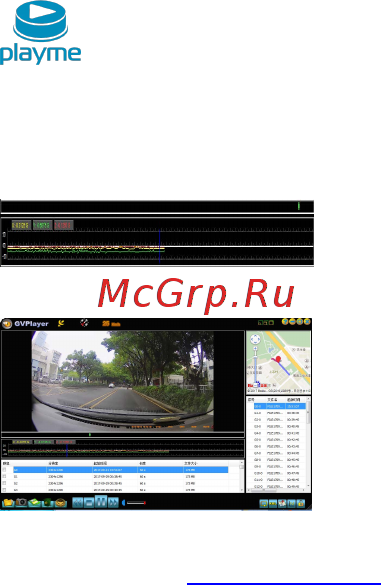Click the fast forward button
This screenshot has height=585, width=381.
tap(113, 503)
